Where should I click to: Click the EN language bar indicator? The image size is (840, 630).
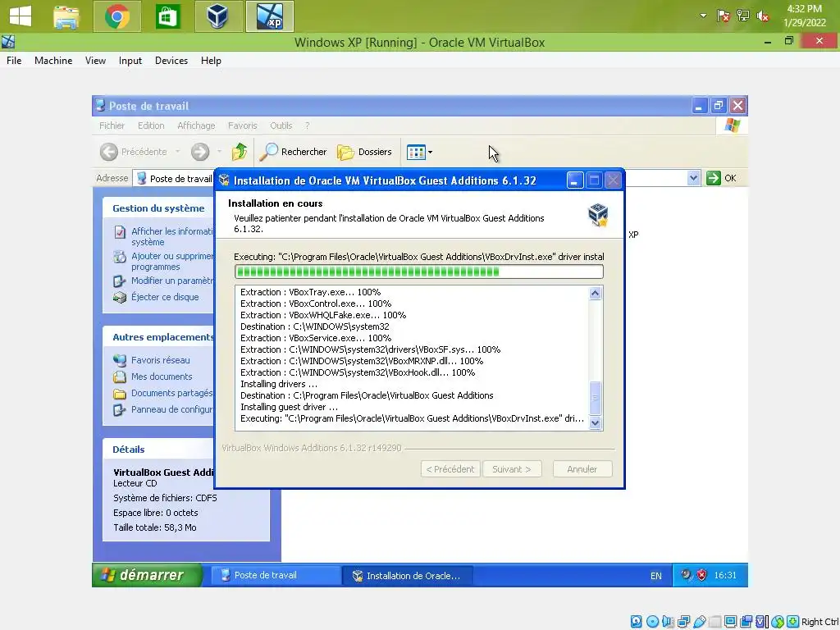655,575
